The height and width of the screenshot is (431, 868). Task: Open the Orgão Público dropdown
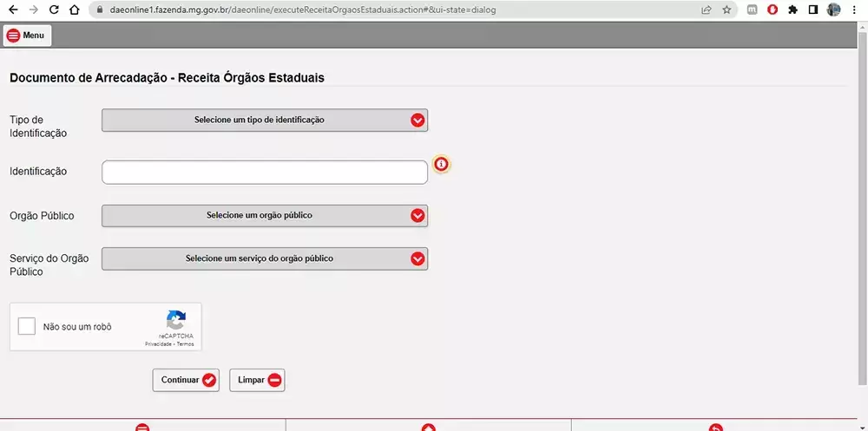(265, 216)
